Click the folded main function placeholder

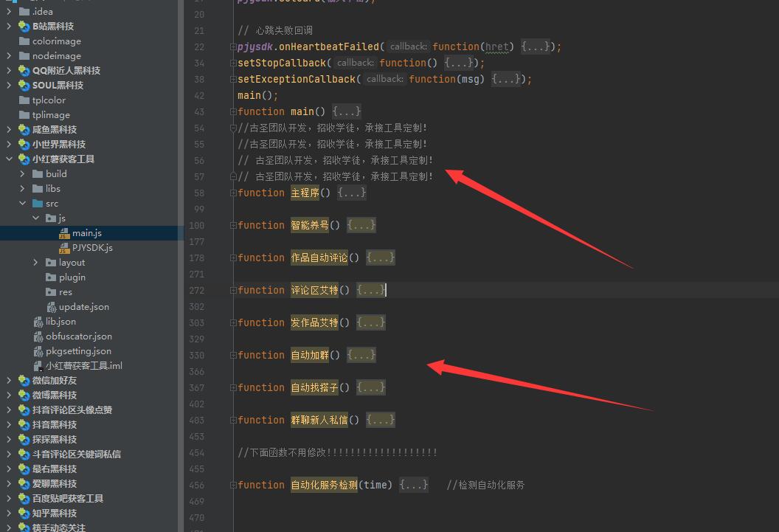pyautogui.click(x=347, y=111)
